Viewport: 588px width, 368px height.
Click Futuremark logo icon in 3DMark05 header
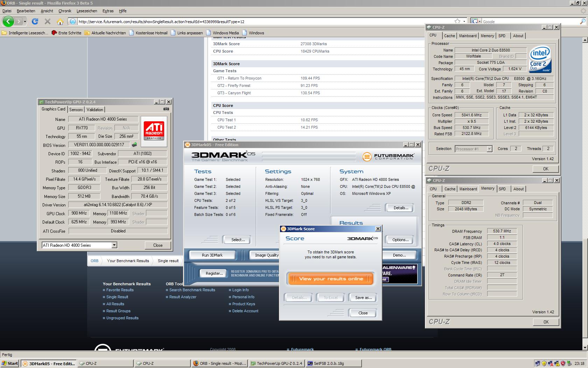pos(367,156)
